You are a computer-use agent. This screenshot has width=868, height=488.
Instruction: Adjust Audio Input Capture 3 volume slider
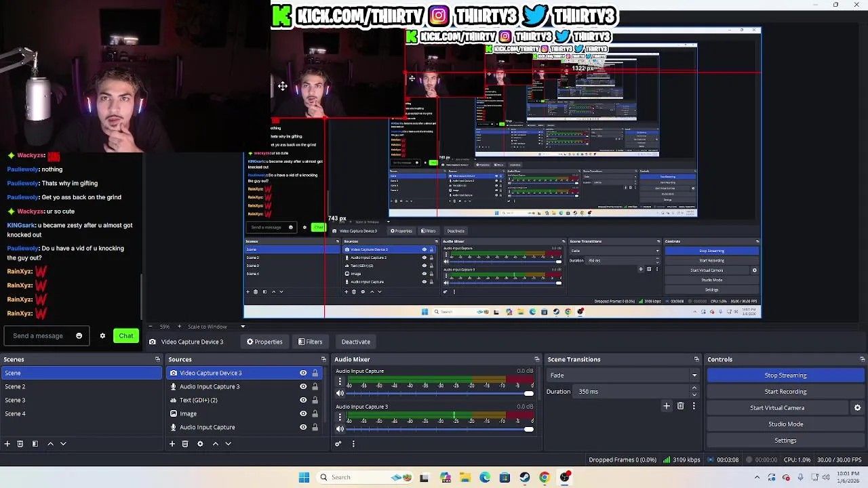[x=439, y=428]
